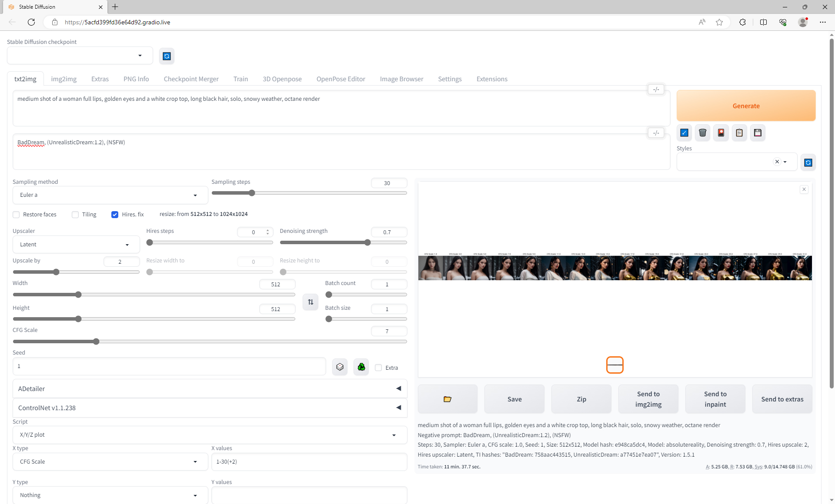Click the green recycle reuse seed icon

click(361, 367)
